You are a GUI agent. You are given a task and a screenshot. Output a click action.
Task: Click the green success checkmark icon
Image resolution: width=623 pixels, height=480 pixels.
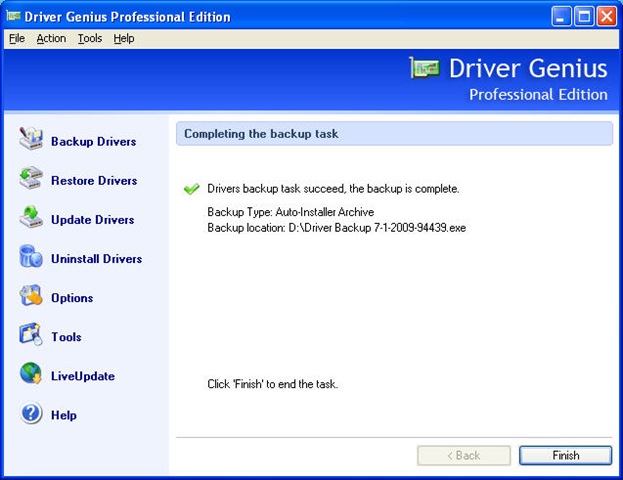point(192,189)
